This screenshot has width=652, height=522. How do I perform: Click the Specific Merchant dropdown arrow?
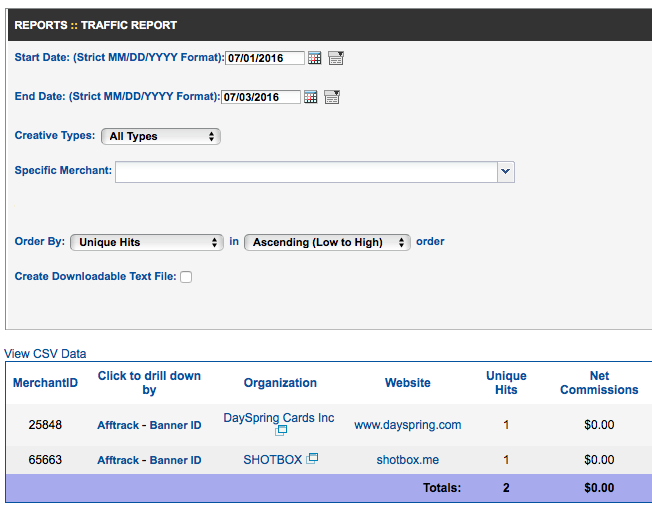click(505, 172)
